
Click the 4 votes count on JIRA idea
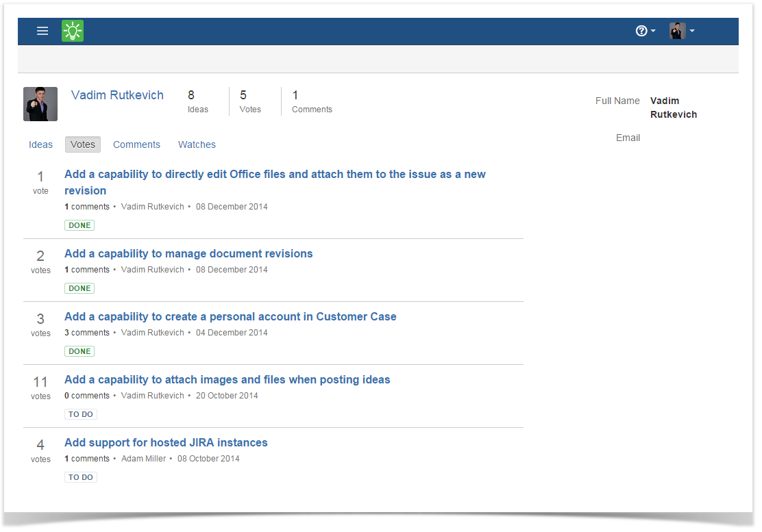40,451
